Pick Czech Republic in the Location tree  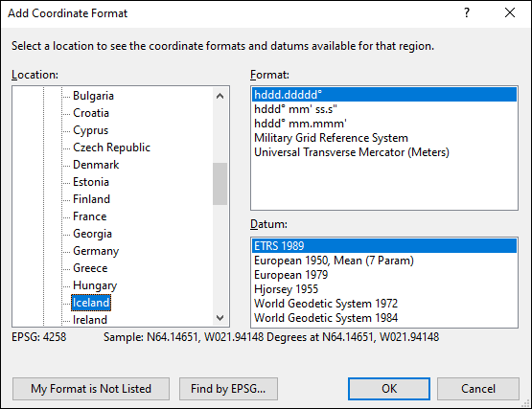111,148
